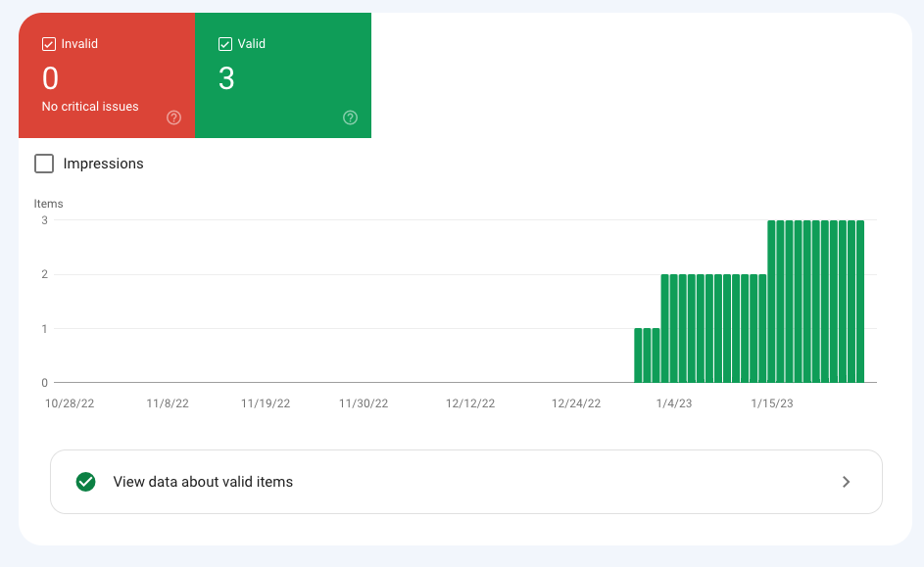The width and height of the screenshot is (924, 567).
Task: Click the chevron arrow in the valid items row
Action: pyautogui.click(x=847, y=482)
